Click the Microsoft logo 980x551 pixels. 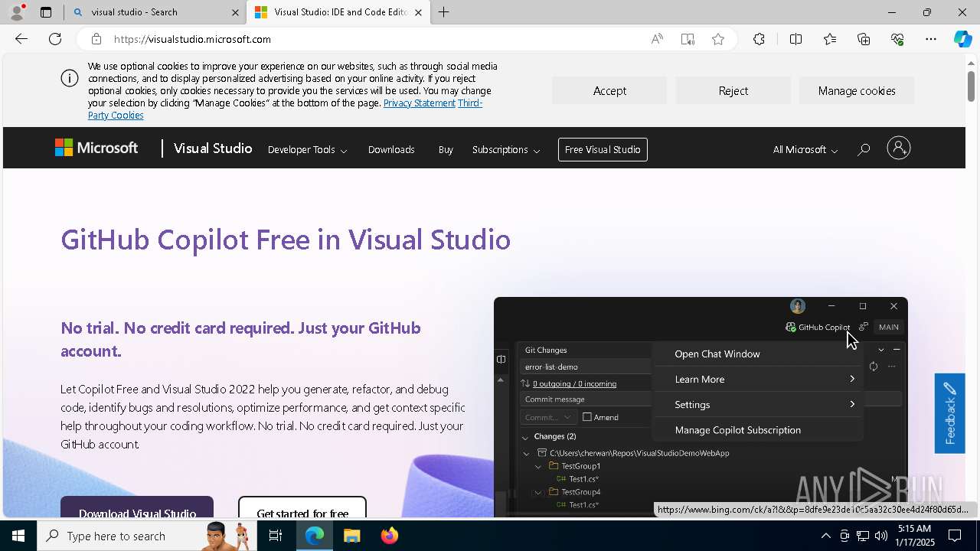[96, 148]
